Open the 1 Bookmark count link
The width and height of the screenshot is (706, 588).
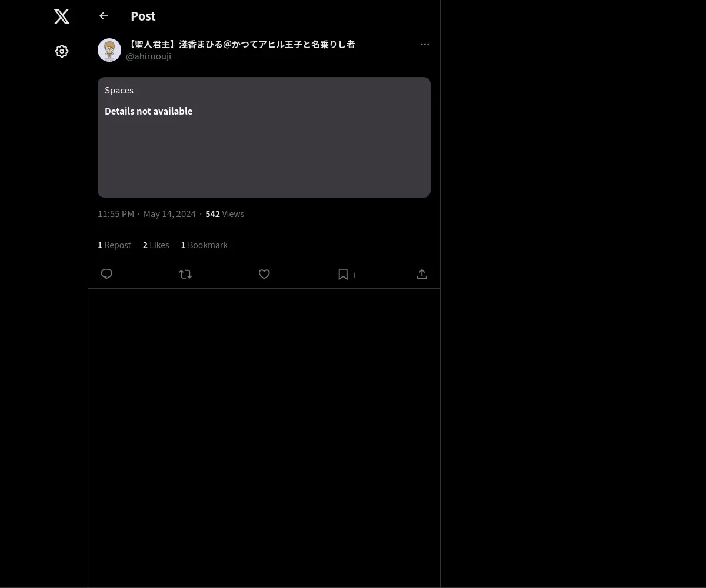[x=204, y=245]
